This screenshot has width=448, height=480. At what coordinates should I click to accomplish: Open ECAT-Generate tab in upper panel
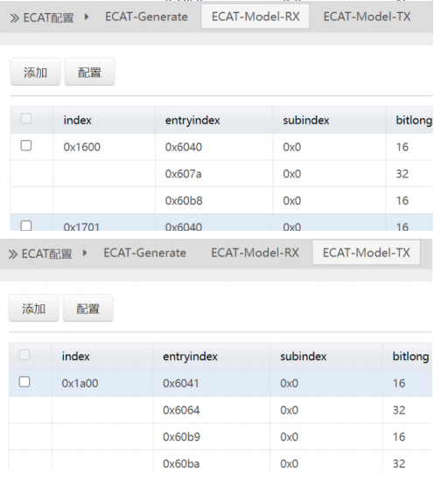coord(146,17)
